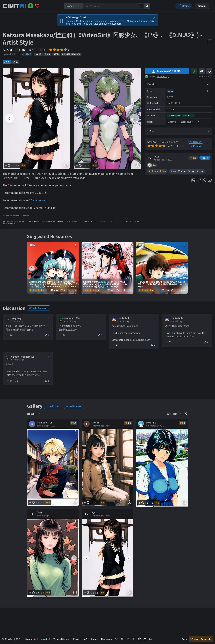Screen dimensions: 215x644
Task: Click the Download (72.12 MB) button
Action: [x=167, y=71]
